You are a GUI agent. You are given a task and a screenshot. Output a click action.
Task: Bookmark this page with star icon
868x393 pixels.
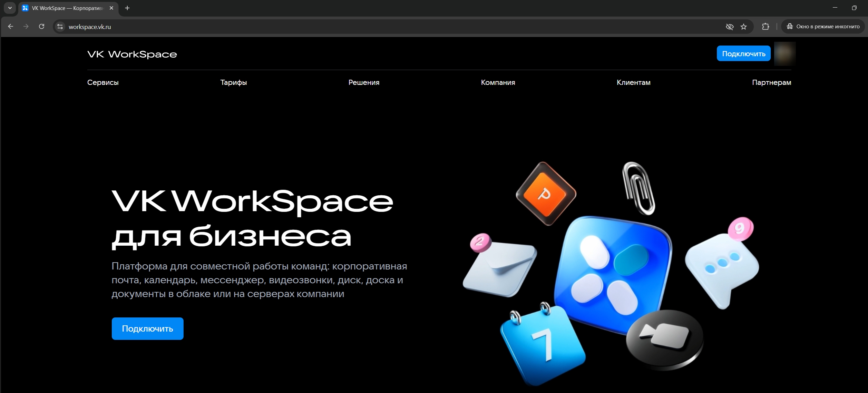[x=744, y=27]
